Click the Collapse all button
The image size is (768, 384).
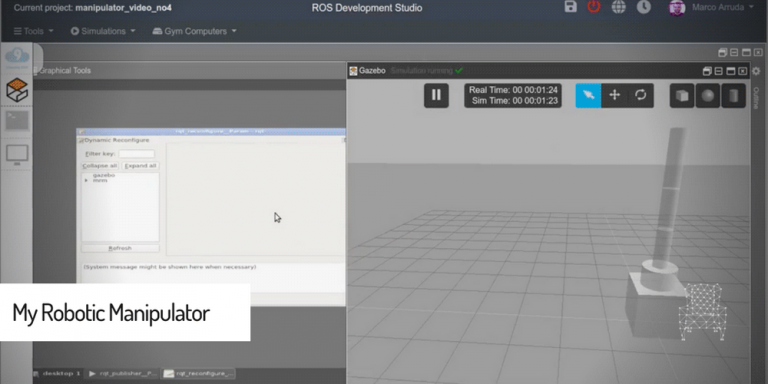[x=100, y=166]
